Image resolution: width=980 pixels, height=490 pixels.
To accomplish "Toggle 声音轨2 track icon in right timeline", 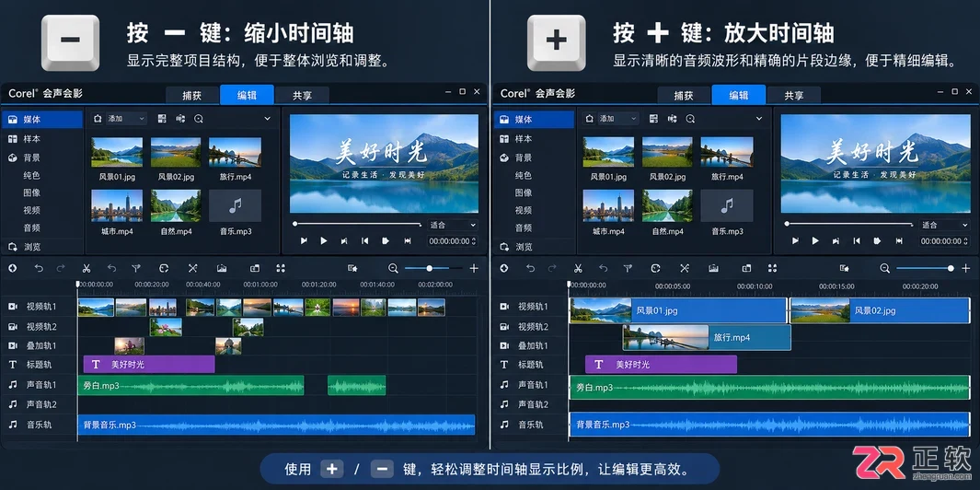I will pyautogui.click(x=504, y=404).
